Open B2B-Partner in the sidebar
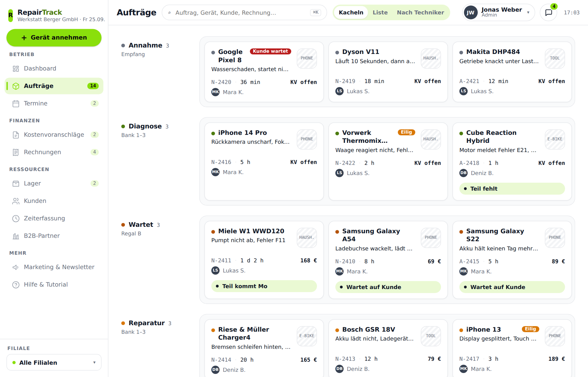This screenshot has width=588, height=377. 54,236
